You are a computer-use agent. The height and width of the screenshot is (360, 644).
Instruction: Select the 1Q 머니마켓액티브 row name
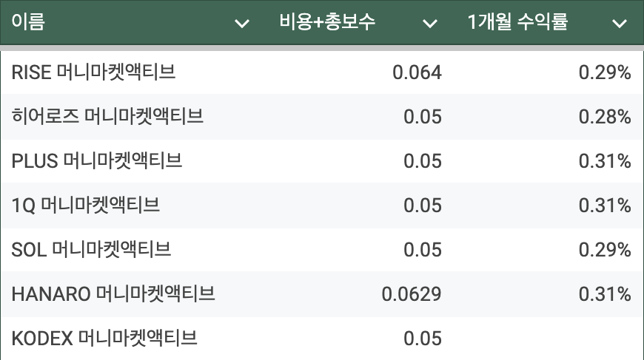(85, 205)
